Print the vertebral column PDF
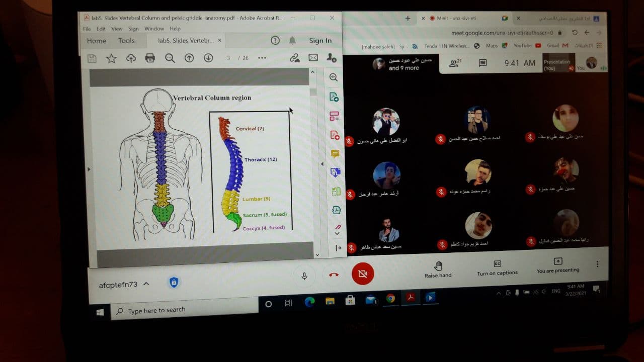The width and height of the screenshot is (644, 362). (x=150, y=58)
